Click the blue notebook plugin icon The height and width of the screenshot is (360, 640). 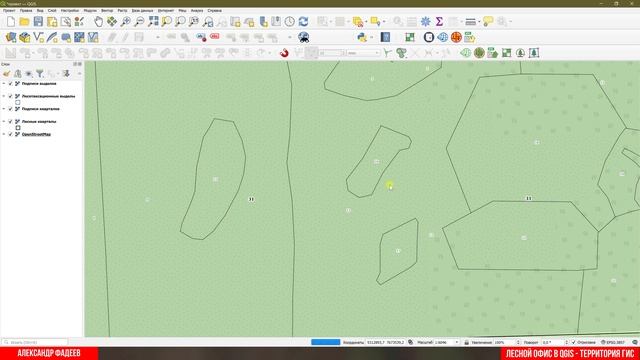point(385,38)
